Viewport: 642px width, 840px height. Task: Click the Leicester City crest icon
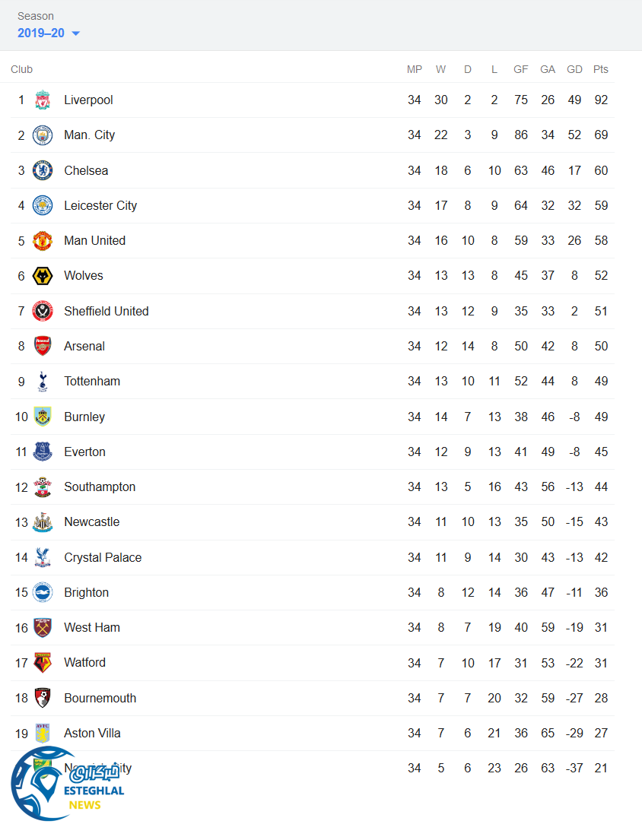click(x=43, y=205)
